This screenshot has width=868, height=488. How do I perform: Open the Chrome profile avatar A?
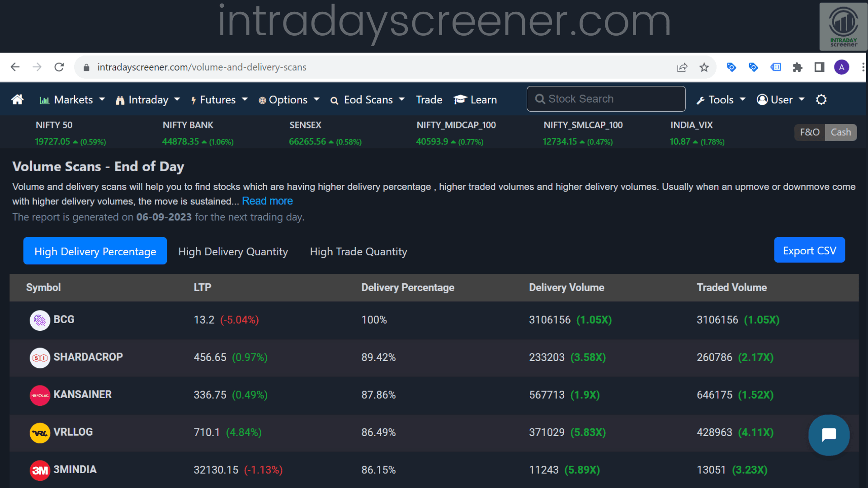(841, 67)
